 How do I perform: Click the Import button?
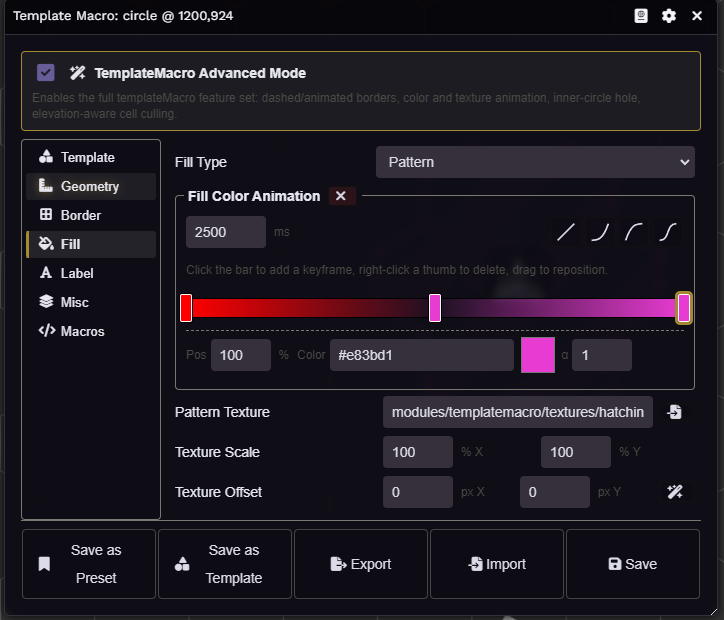click(497, 564)
